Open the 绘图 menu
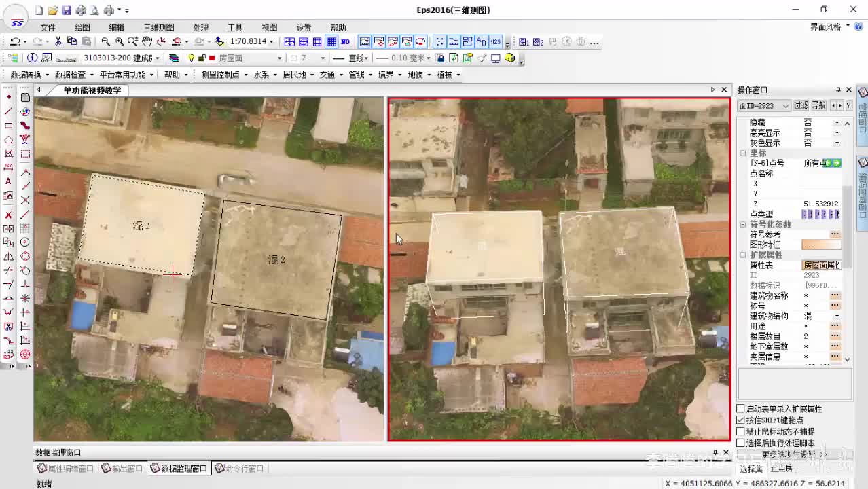 coord(82,27)
